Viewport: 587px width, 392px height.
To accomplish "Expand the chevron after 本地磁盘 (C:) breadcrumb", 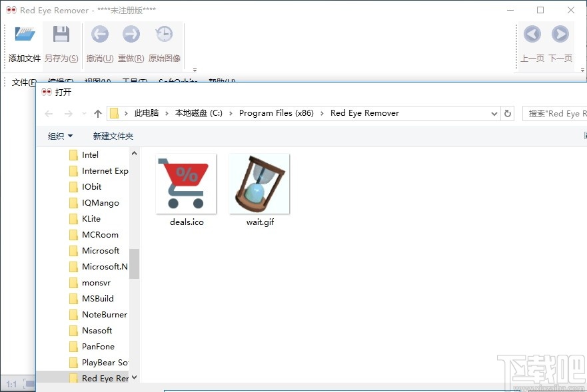I will [x=231, y=114].
